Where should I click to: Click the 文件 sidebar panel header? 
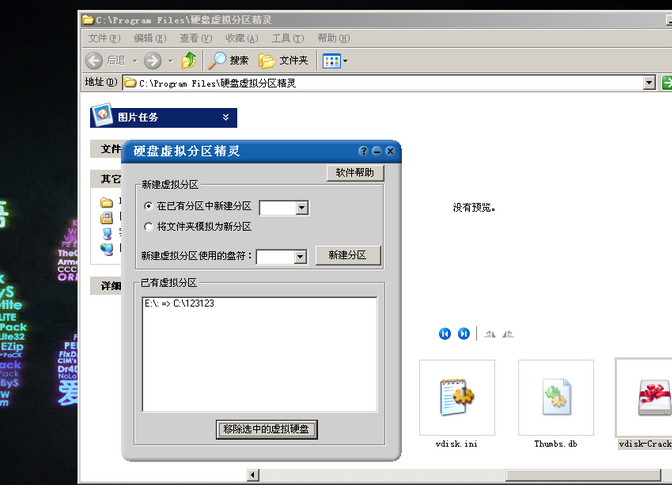point(106,149)
